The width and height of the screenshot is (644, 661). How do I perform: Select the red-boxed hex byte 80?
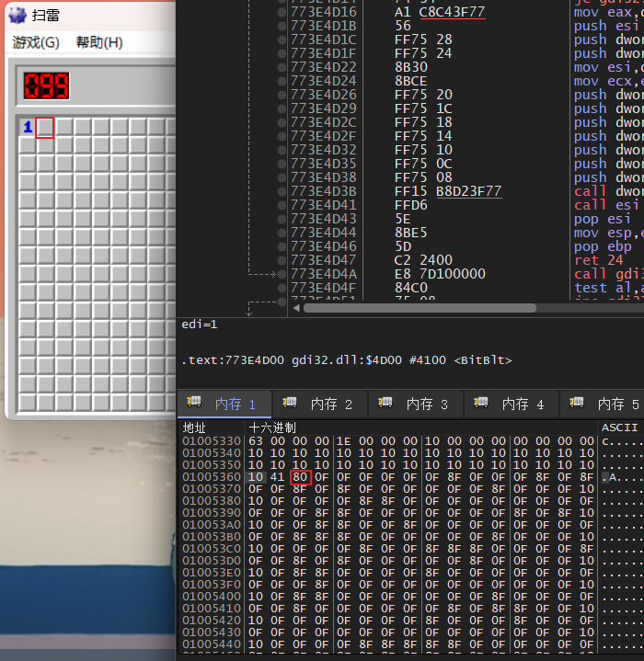300,477
